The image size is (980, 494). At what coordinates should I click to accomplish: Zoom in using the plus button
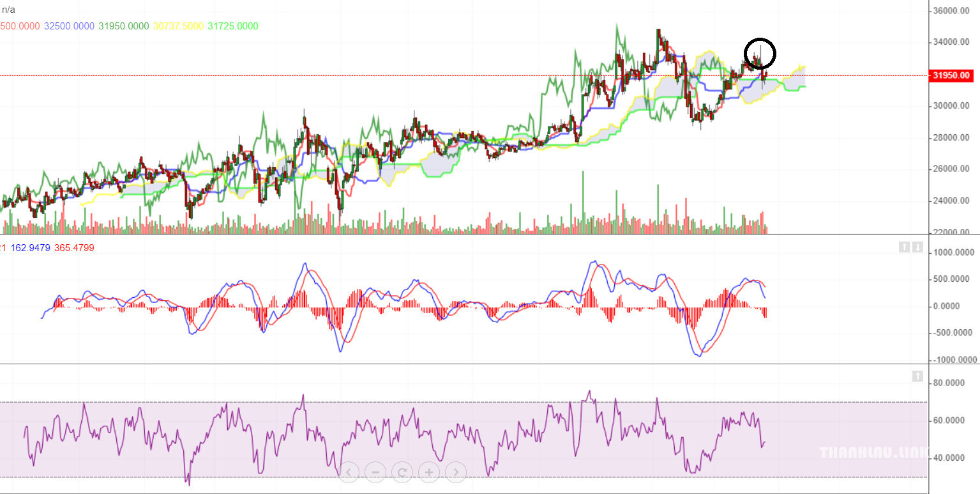pos(429,473)
